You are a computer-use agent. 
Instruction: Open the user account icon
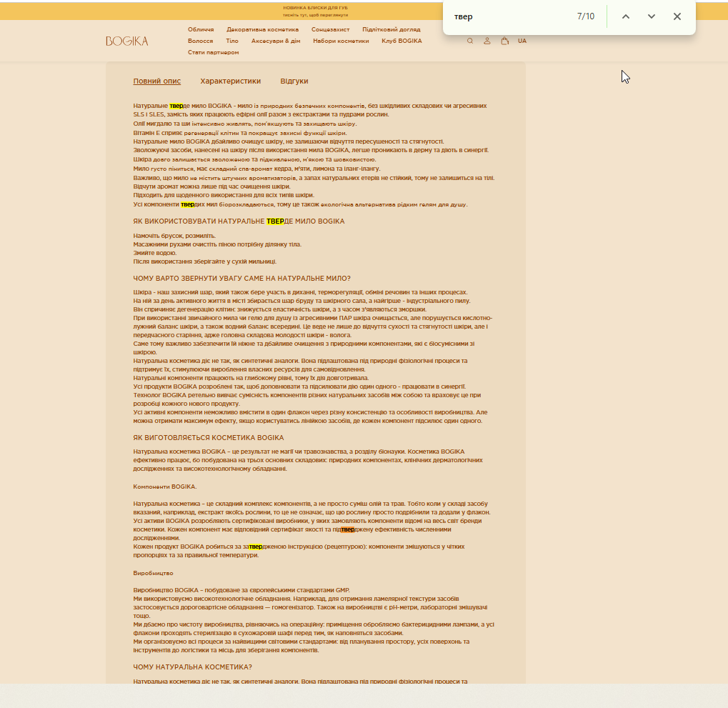tap(487, 41)
